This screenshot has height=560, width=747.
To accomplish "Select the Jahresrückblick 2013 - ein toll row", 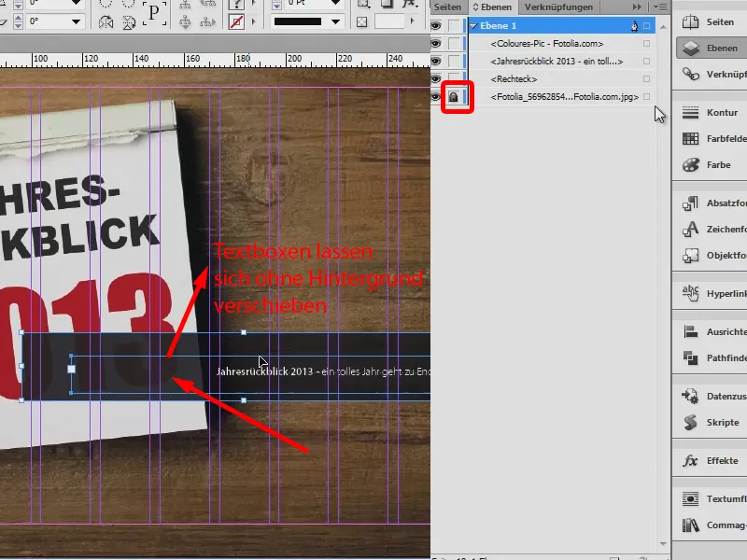I will [562, 61].
